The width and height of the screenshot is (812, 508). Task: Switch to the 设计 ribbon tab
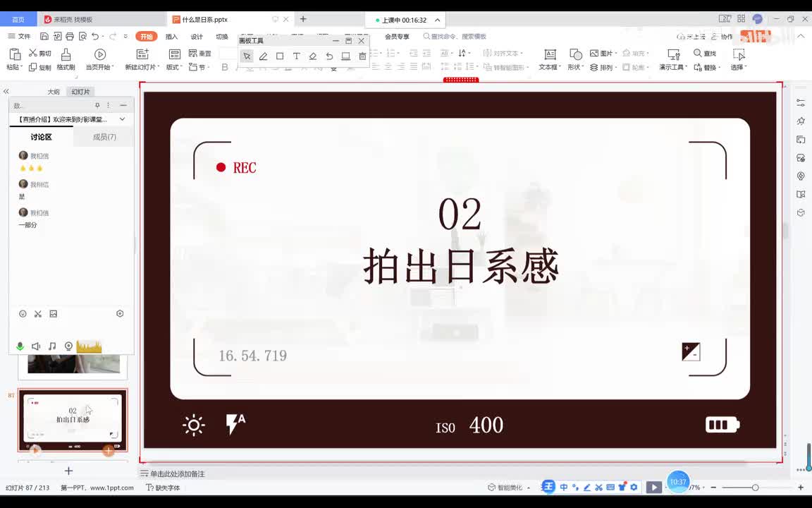click(x=197, y=36)
